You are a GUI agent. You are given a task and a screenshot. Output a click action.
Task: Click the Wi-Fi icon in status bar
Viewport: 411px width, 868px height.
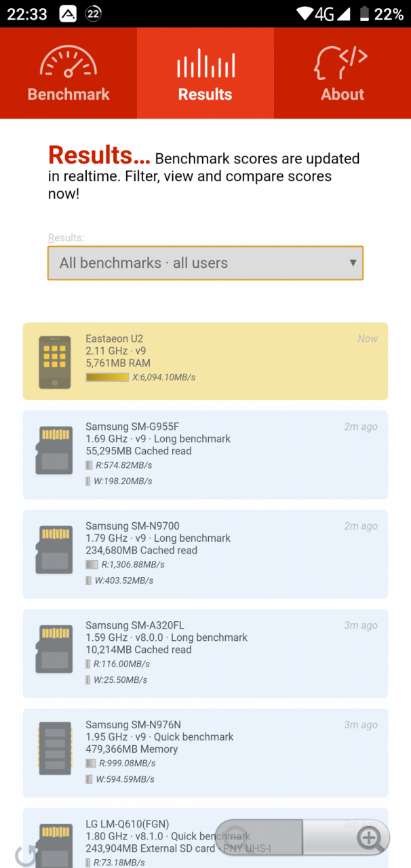point(305,14)
